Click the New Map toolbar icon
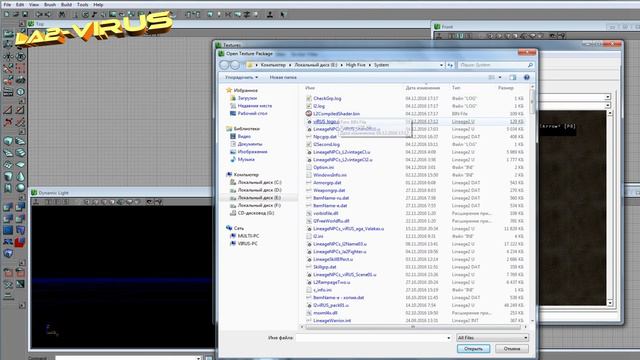640x360 pixels. coord(7,14)
